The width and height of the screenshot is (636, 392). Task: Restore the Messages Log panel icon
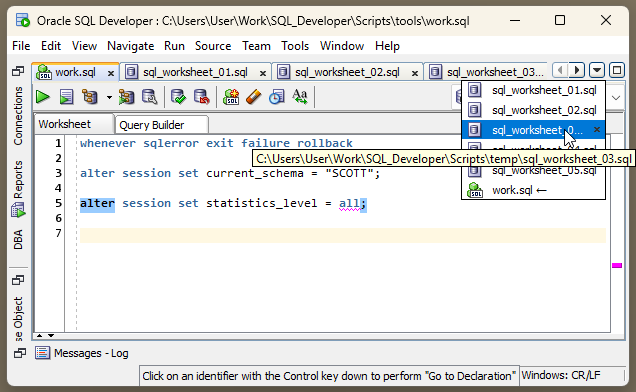pyautogui.click(x=19, y=353)
